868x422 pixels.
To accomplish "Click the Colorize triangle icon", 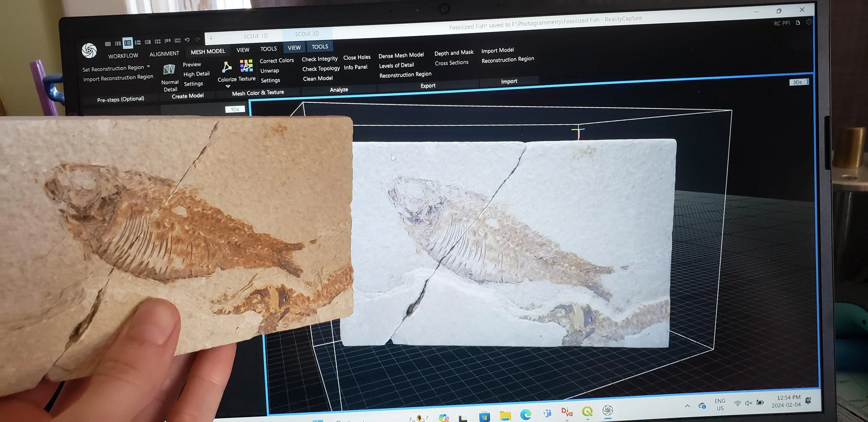I will [x=226, y=67].
